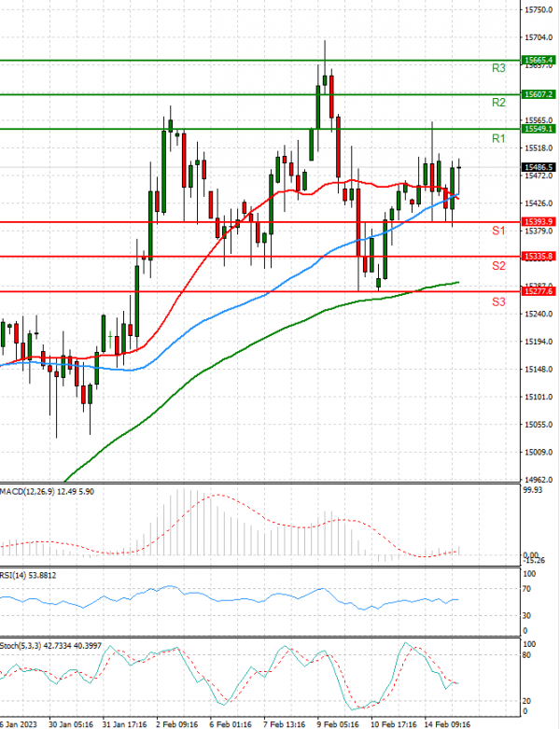Screen dimensions: 560x729
Task: Click the R3 resistance label
Action: tap(498, 68)
